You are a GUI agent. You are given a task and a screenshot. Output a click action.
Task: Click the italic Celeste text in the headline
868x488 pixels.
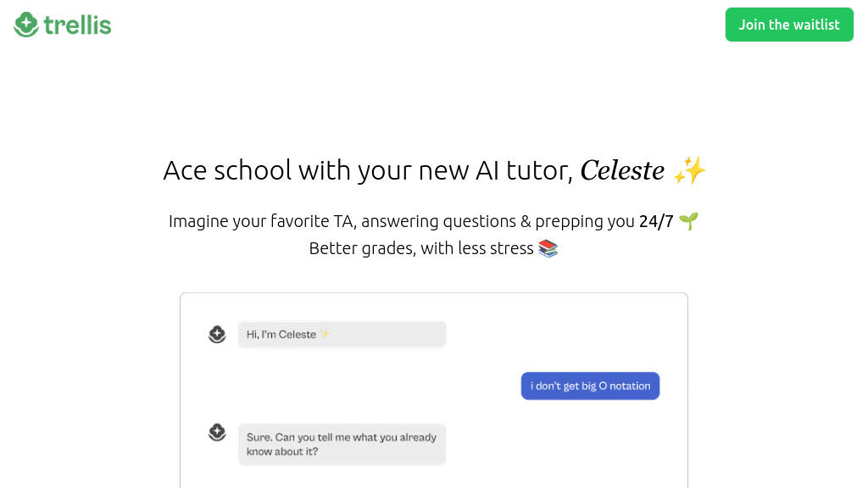click(622, 170)
